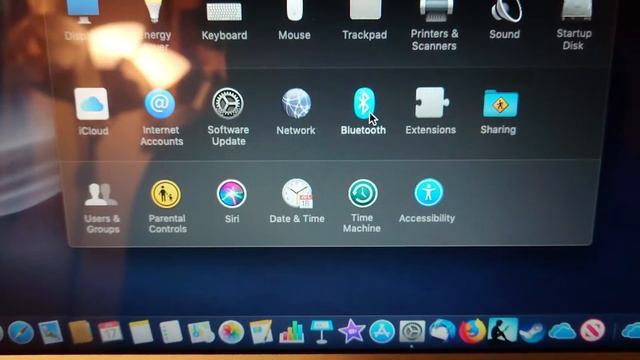The width and height of the screenshot is (640, 360).
Task: Open Reminders from the Dock
Action: [171, 332]
